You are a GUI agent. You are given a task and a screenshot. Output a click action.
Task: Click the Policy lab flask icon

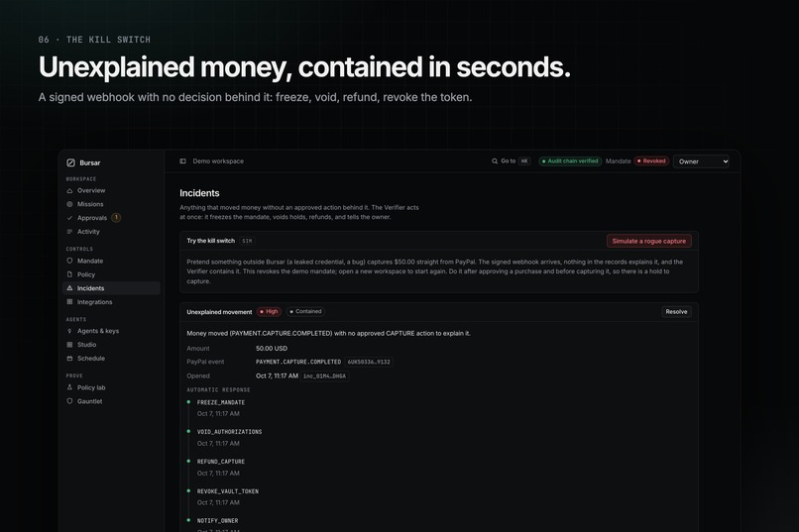[69, 387]
